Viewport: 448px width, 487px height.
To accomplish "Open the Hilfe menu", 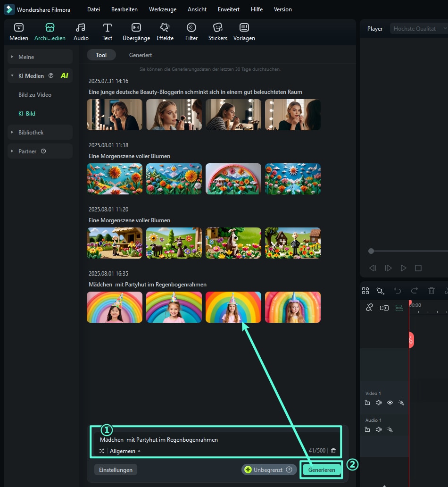I will [257, 9].
